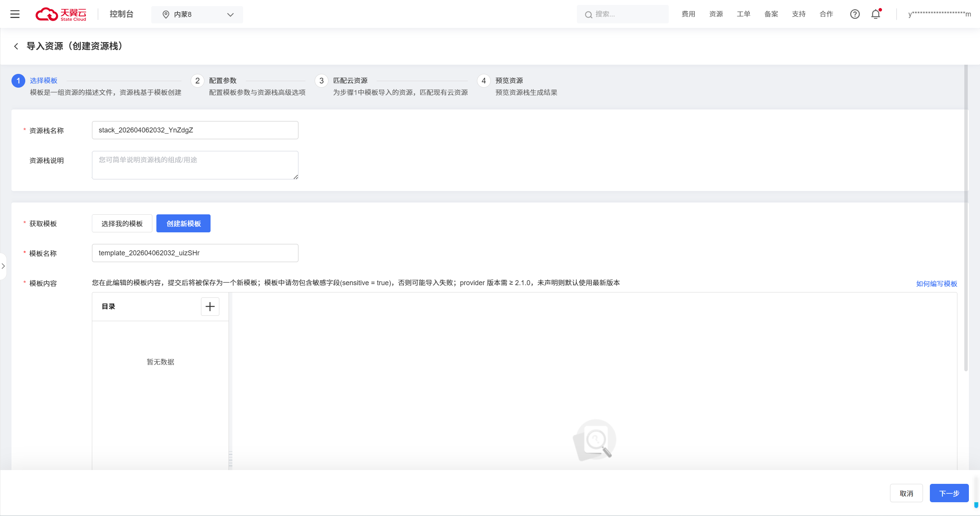Open the user account menu
Image resolution: width=980 pixels, height=516 pixels.
click(x=939, y=14)
